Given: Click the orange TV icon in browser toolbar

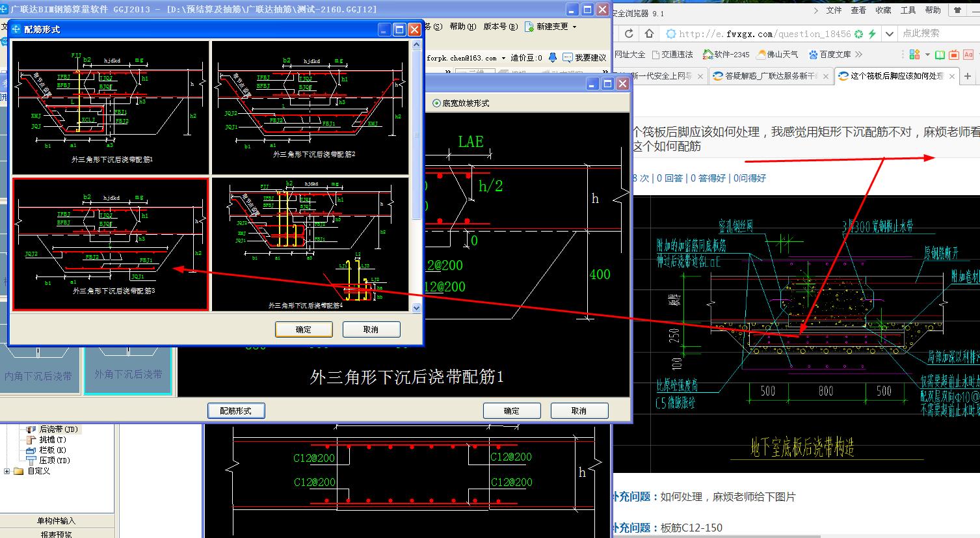Looking at the screenshot, I should 954,55.
